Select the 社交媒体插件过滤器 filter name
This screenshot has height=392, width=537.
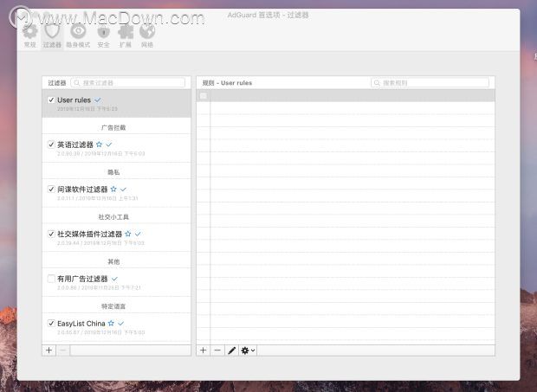pyautogui.click(x=89, y=234)
